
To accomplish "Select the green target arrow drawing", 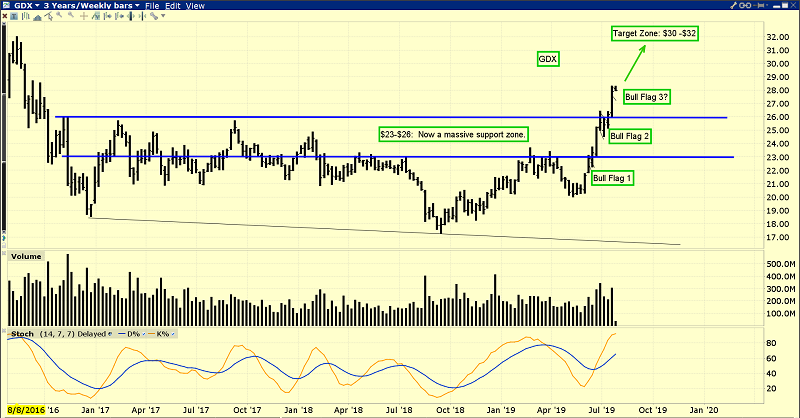I will (635, 63).
